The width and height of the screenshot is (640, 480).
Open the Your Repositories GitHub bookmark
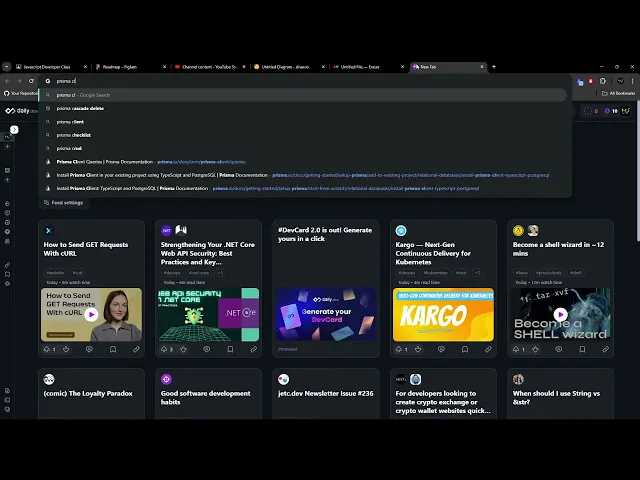[x=20, y=93]
